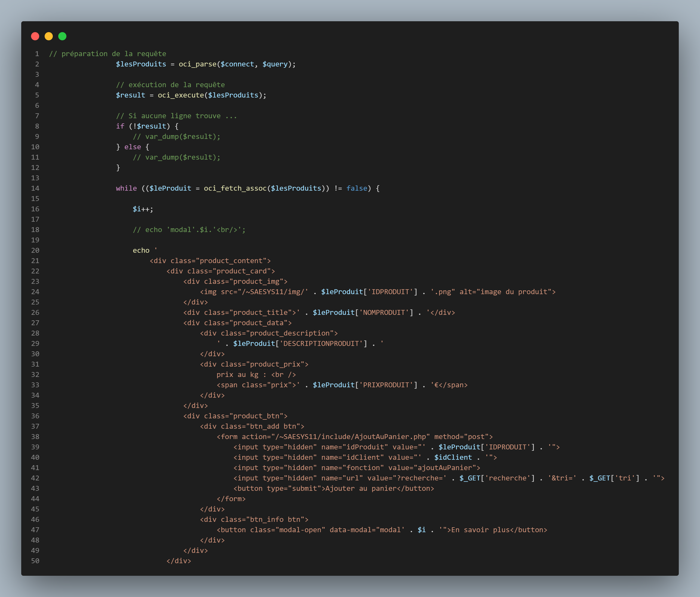Click div class="btn_add btn" line
700x597 pixels.
[x=252, y=427]
